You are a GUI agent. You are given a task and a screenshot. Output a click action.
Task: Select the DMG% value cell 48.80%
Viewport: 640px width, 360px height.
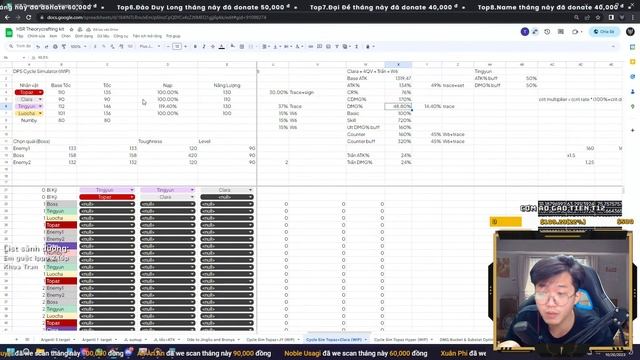coord(398,106)
